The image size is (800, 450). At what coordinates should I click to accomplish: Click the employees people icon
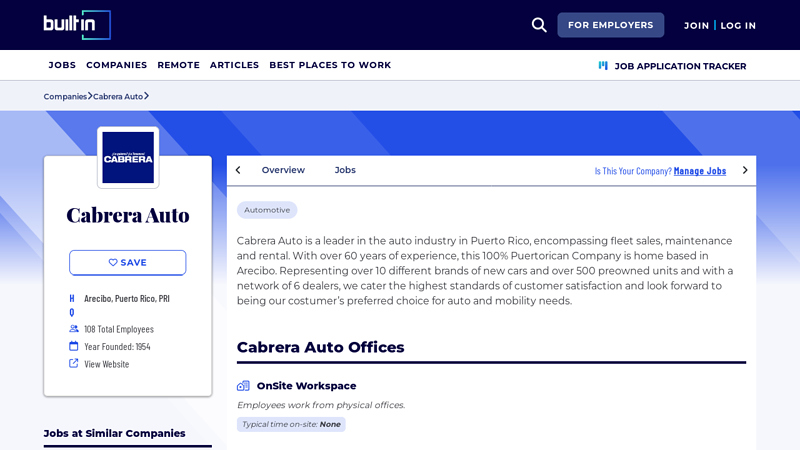pos(73,329)
